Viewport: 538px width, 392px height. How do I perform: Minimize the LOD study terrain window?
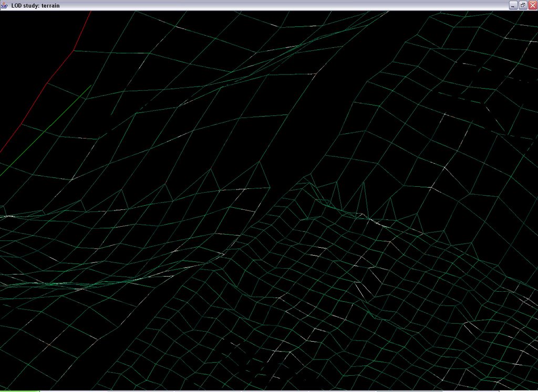[513, 5]
